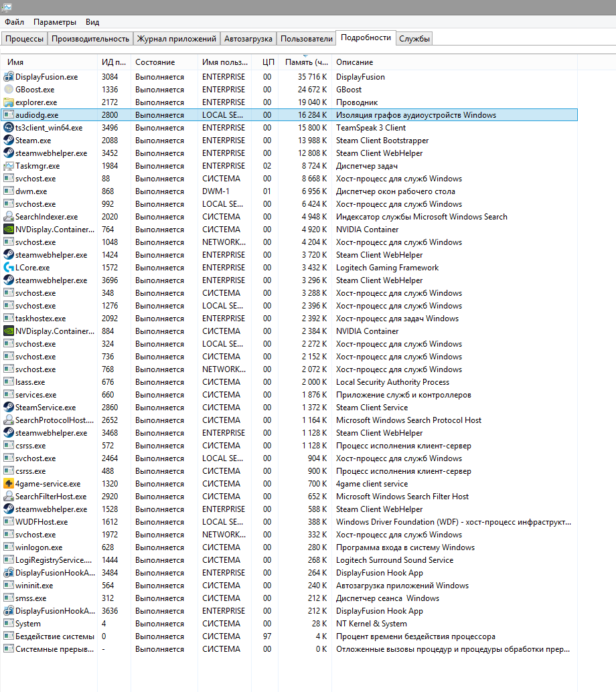Image resolution: width=616 pixels, height=692 pixels.
Task: Select the services.exe process row
Action: (289, 395)
